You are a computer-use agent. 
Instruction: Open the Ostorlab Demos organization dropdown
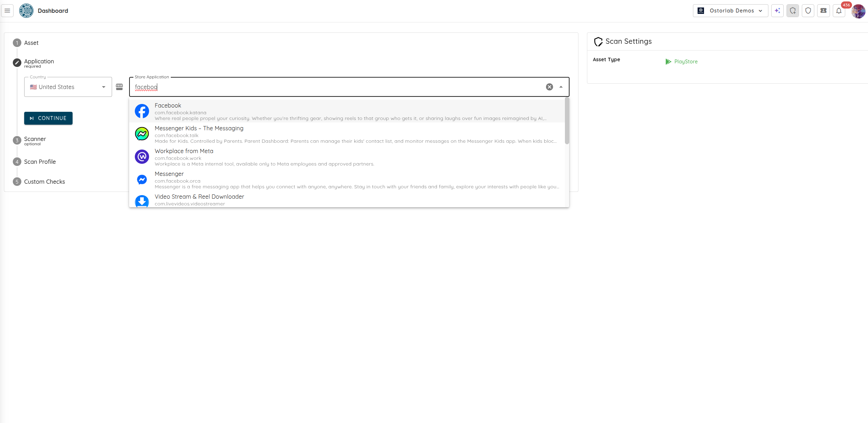pyautogui.click(x=730, y=10)
